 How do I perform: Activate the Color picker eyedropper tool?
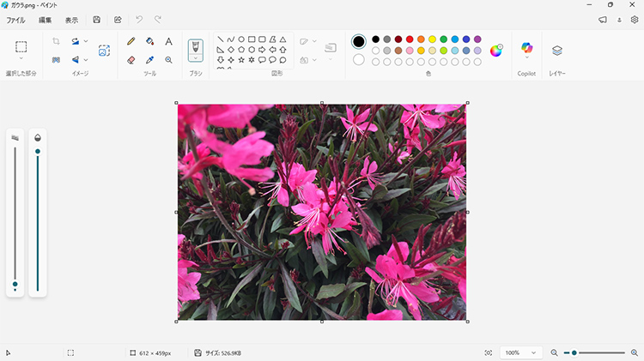point(149,60)
